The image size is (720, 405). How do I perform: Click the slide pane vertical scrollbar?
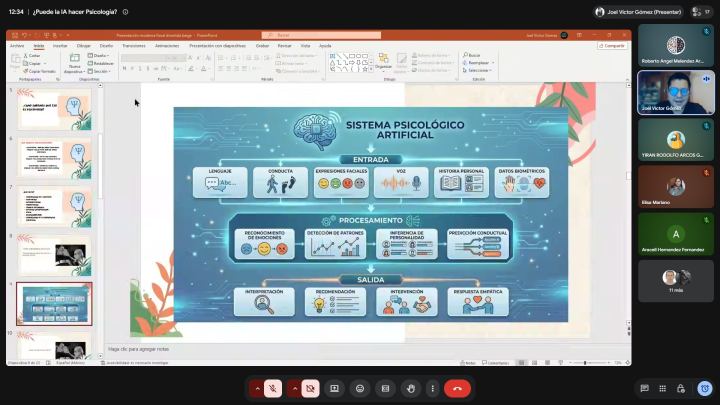[628, 202]
